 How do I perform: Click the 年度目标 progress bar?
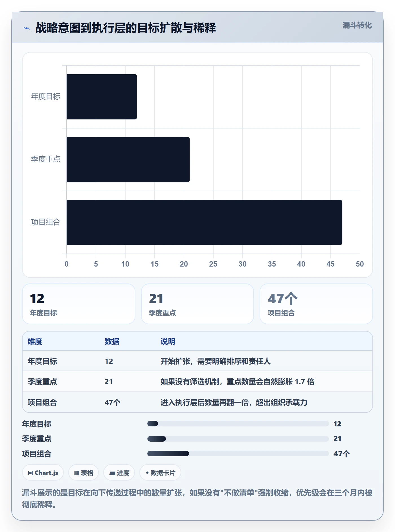point(238,424)
